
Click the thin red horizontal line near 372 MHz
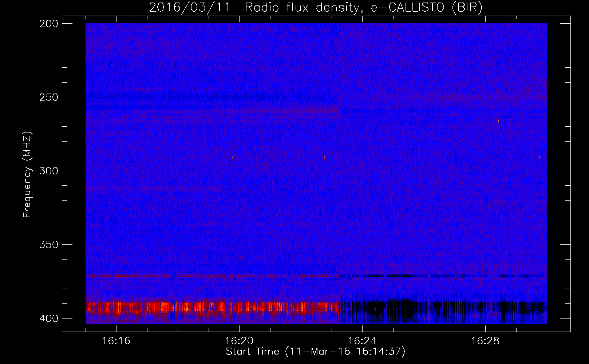click(x=212, y=276)
